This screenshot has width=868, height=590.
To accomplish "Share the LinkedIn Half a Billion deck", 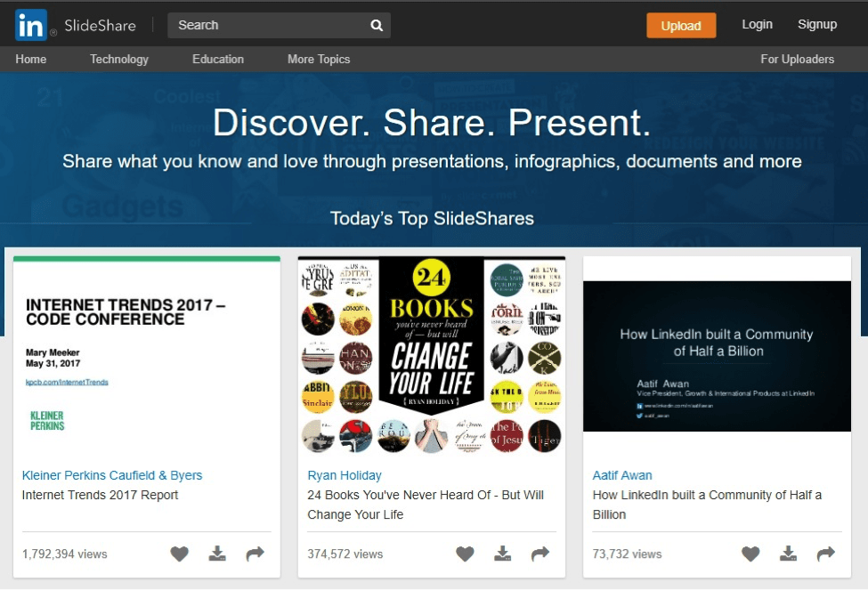I will [x=825, y=554].
